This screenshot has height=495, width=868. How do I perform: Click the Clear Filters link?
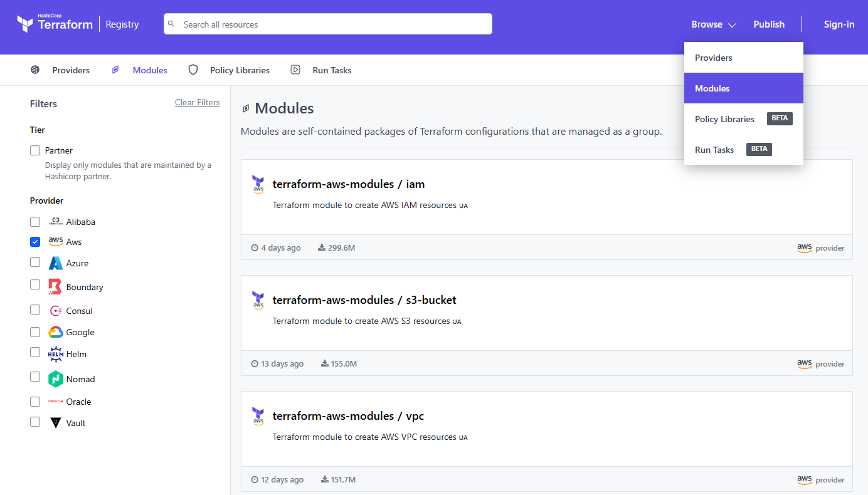197,102
